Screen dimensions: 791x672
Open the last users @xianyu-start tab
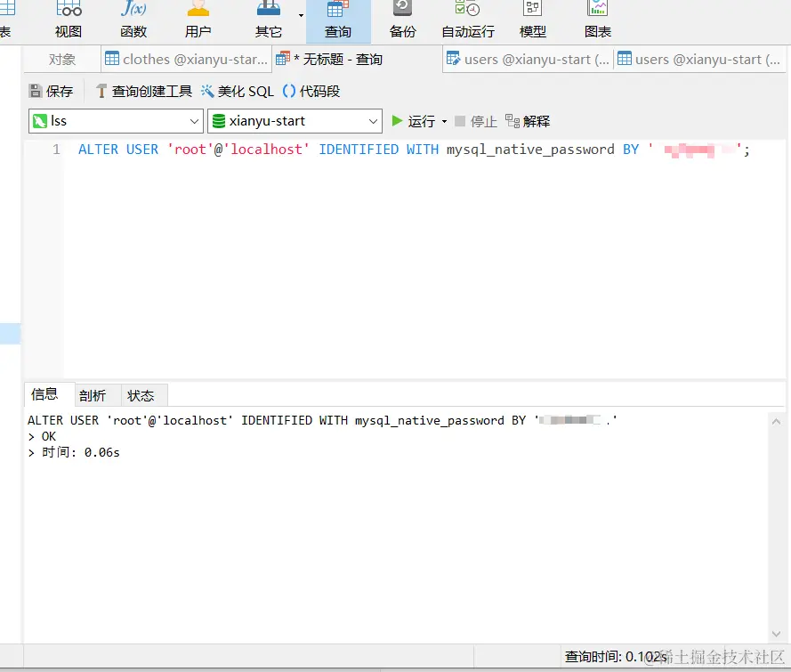[x=699, y=60]
